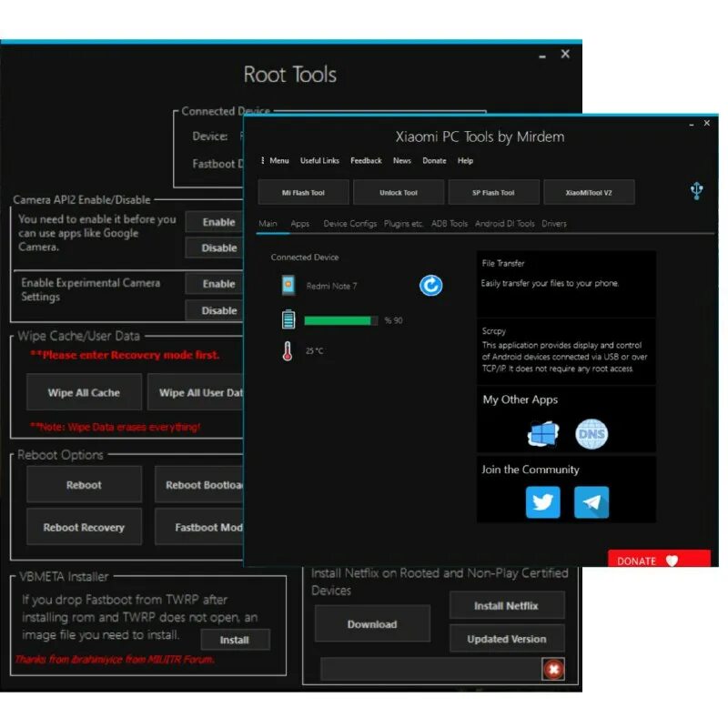This screenshot has height=728, width=728.
Task: Click Wipe All Cache in Root Tools
Action: click(x=84, y=392)
